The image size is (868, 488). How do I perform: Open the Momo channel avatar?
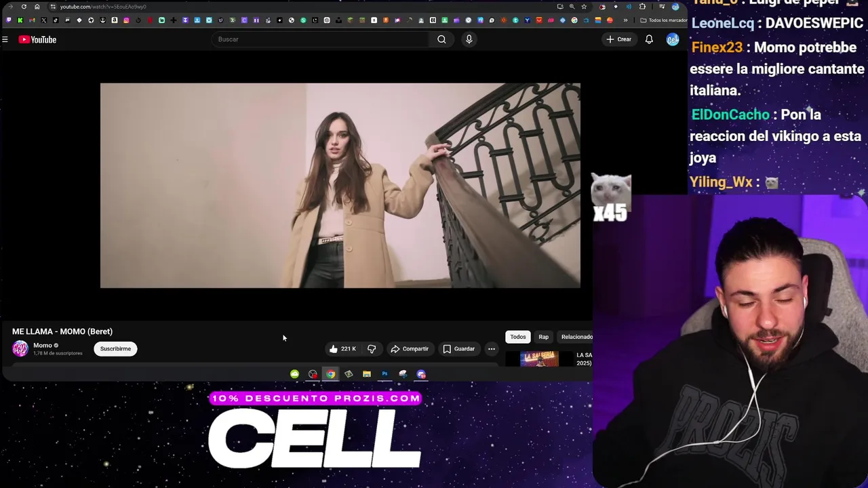[20, 348]
